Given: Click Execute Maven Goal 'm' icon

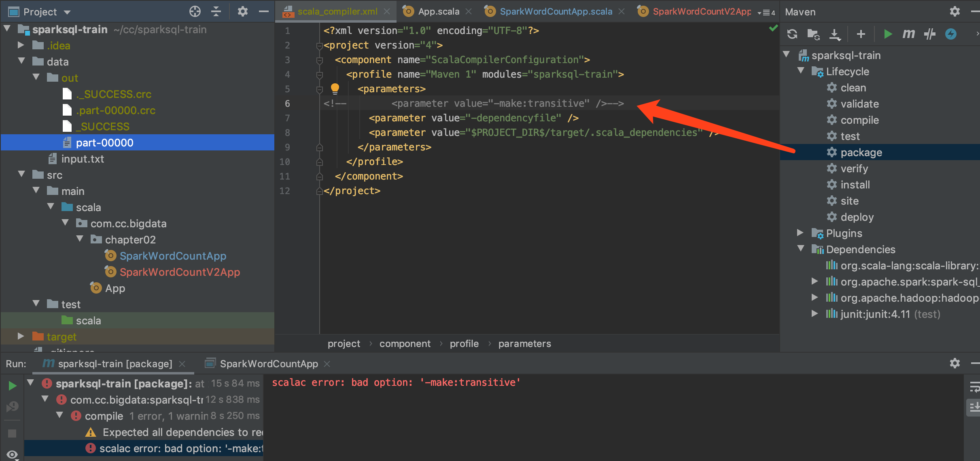Looking at the screenshot, I should (908, 34).
